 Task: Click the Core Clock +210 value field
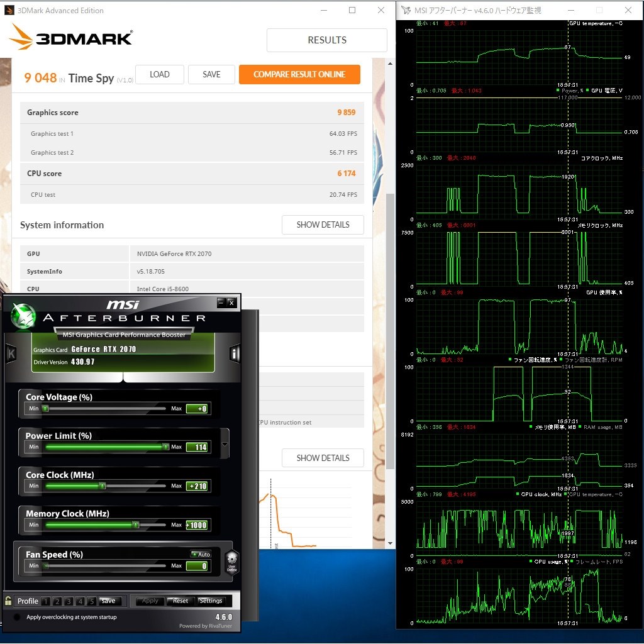[x=197, y=486]
